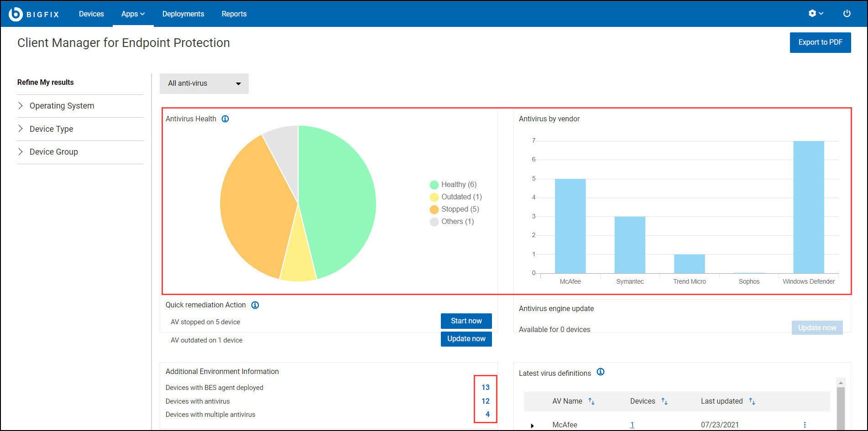The image size is (868, 431).
Task: Open the Apps menu
Action: (133, 14)
